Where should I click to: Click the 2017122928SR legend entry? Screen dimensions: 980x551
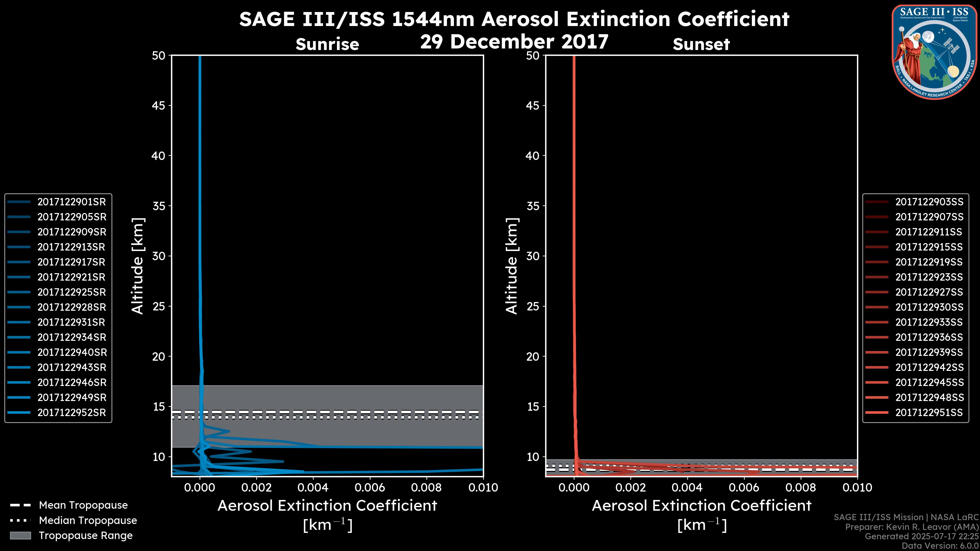pos(71,307)
